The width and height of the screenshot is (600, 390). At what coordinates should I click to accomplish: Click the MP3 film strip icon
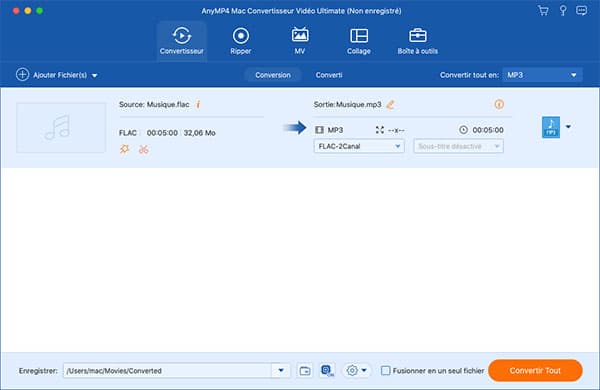[x=319, y=130]
